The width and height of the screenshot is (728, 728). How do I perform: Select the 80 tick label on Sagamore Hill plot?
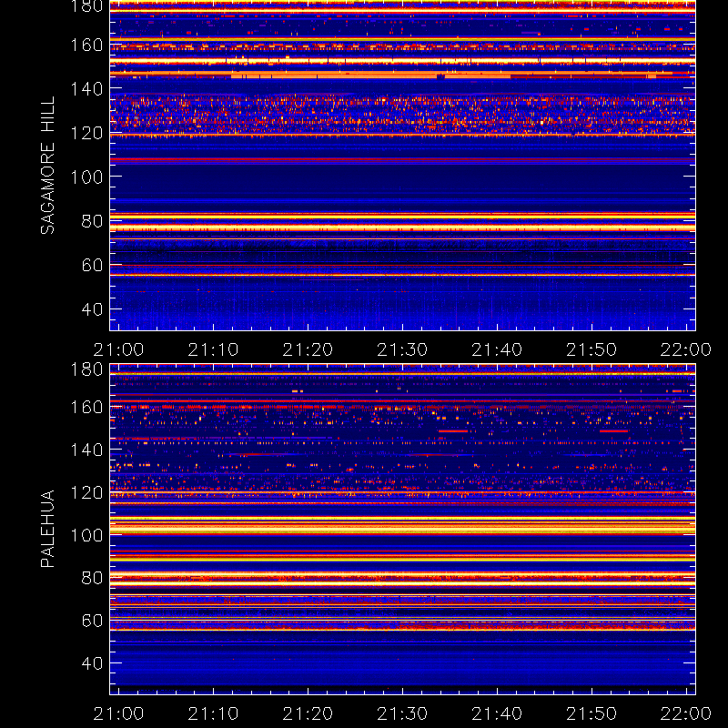[x=92, y=221]
